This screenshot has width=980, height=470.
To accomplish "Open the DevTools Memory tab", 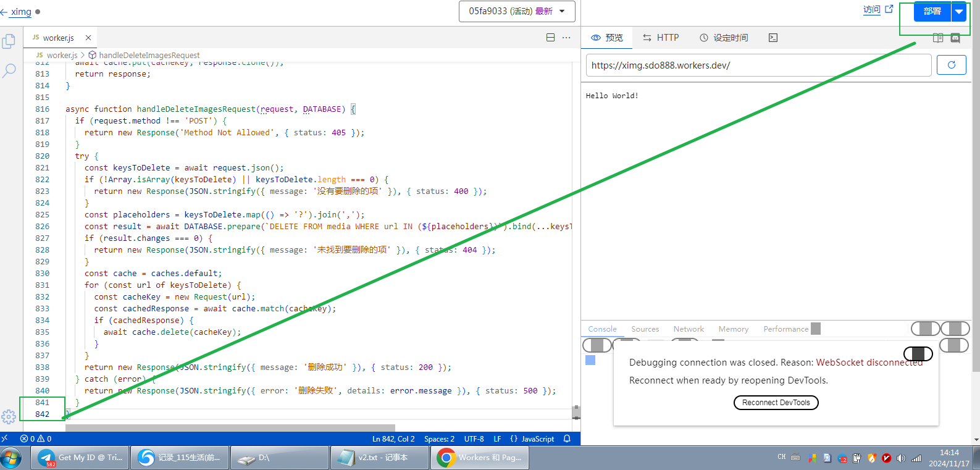I will click(x=733, y=329).
